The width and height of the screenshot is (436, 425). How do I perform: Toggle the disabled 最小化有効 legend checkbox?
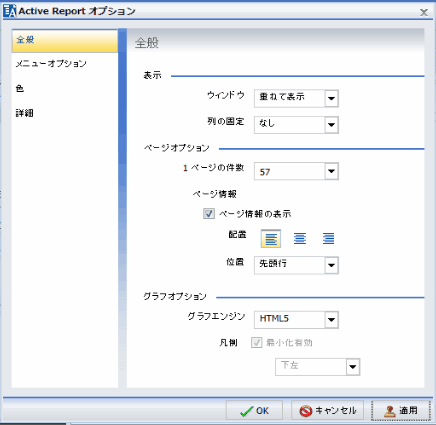pos(256,342)
